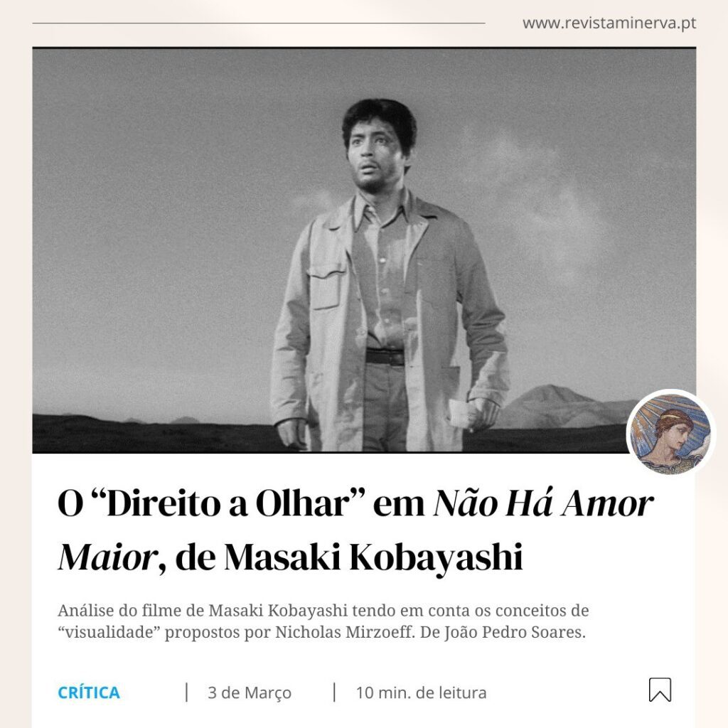Click the horizontal line beside the site URL
Viewport: 728px width, 728px height.
[x=259, y=23]
